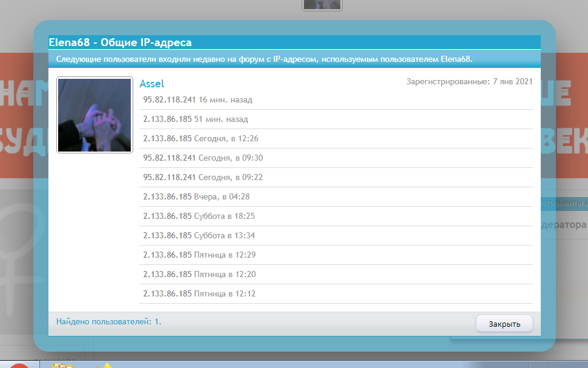Viewport: 588px width, 368px height.
Task: Select the entry for Суббота в 18:25
Action: pos(199,216)
